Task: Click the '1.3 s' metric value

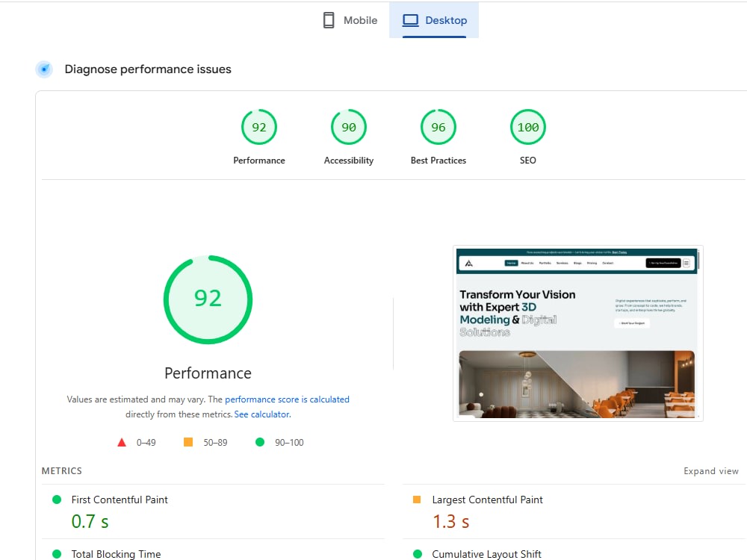Action: click(450, 521)
